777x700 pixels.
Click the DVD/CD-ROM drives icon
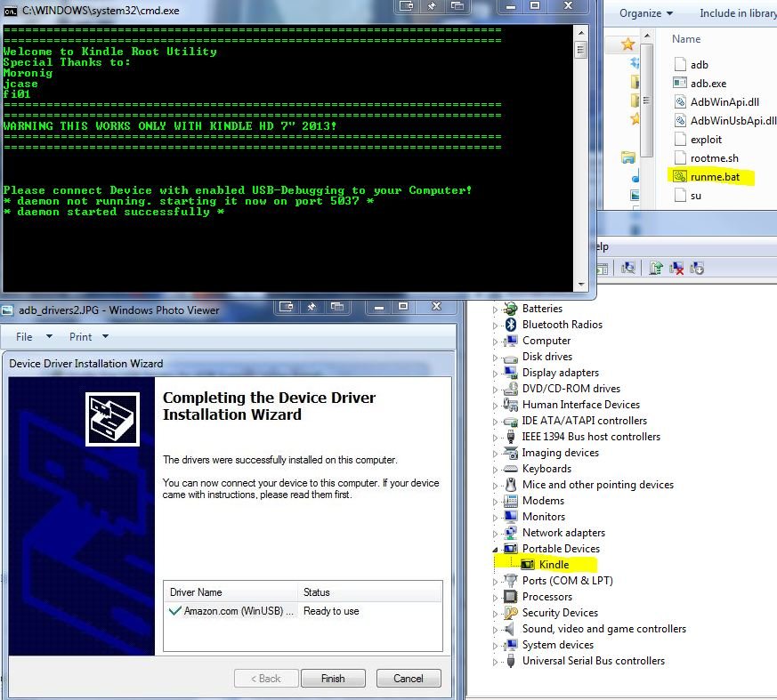point(510,389)
